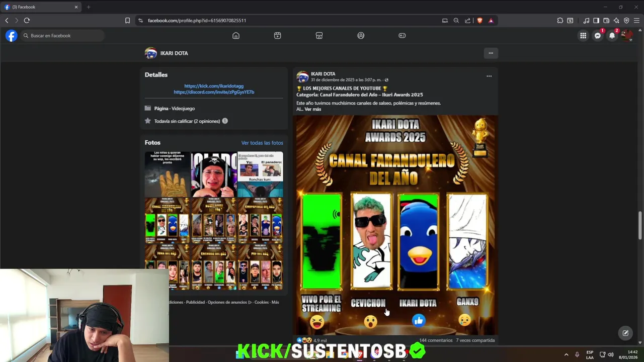Go to Facebook Home feed icon
This screenshot has width=644, height=362.
(x=236, y=36)
